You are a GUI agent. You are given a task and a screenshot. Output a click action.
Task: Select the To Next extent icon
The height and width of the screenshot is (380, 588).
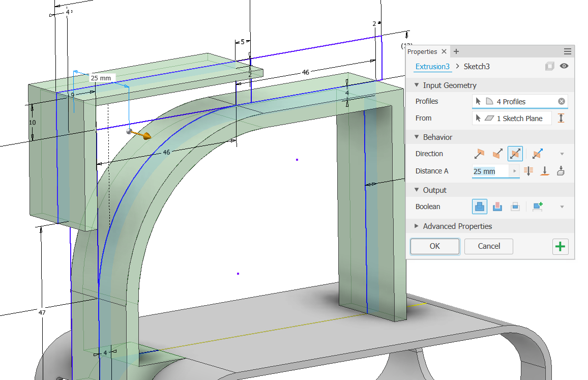point(561,171)
